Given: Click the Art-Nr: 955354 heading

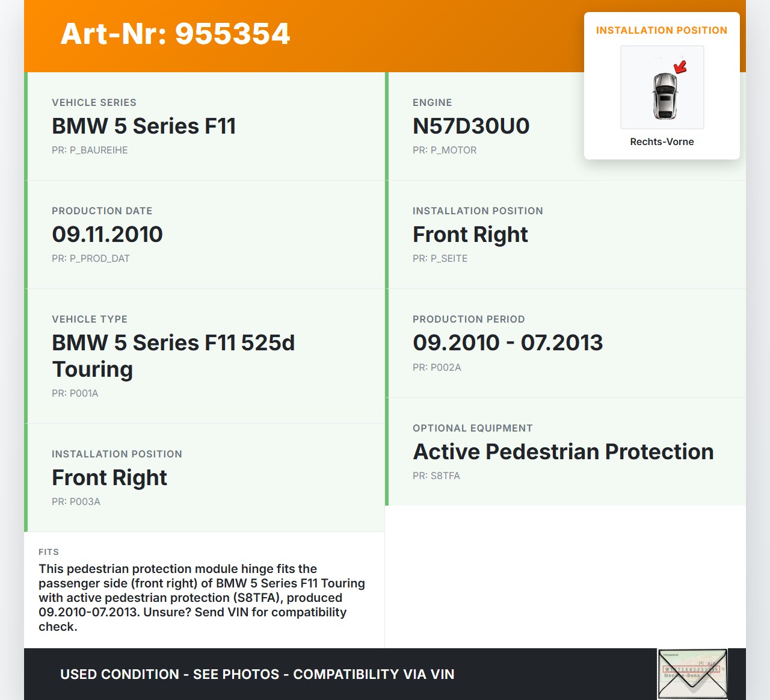Looking at the screenshot, I should [x=175, y=34].
